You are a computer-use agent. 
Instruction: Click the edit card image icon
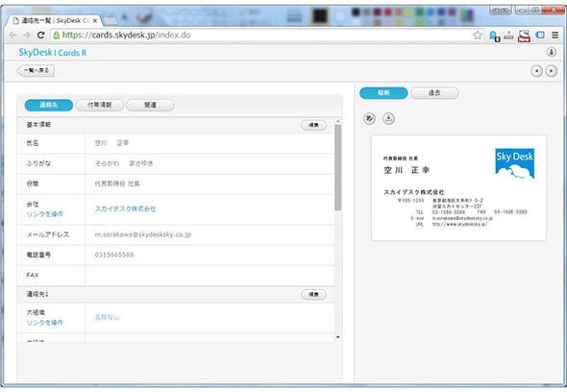tap(369, 118)
